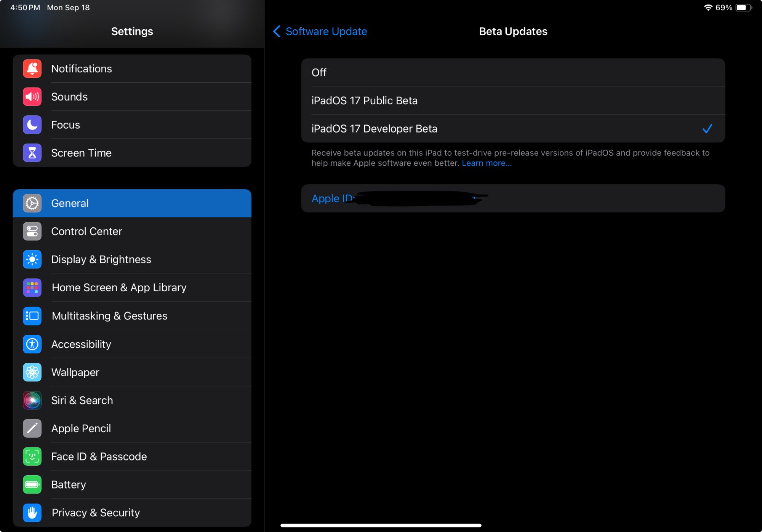This screenshot has height=532, width=762.
Task: Tap the Privacy & Security hand icon
Action: (32, 513)
